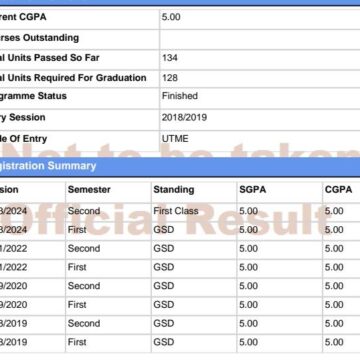Click the entry session 2018/2019 value
The height and width of the screenshot is (360, 360).
point(184,117)
